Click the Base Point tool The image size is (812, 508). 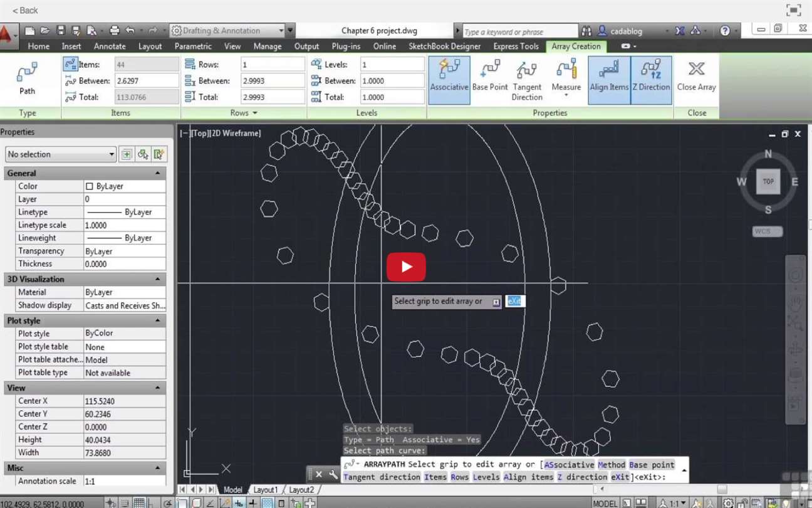coord(490,75)
